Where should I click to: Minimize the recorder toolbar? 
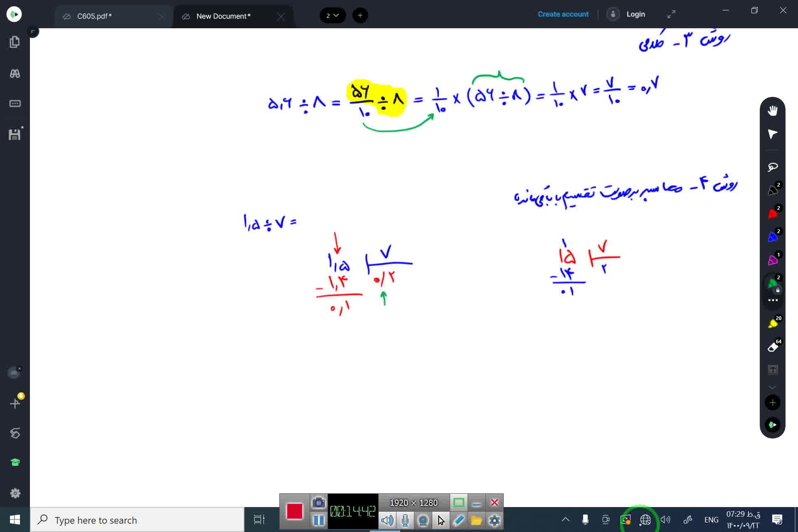pyautogui.click(x=477, y=502)
